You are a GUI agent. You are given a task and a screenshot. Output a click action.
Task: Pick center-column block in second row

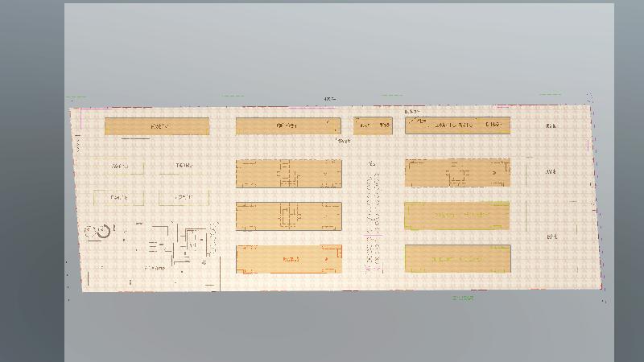click(288, 173)
